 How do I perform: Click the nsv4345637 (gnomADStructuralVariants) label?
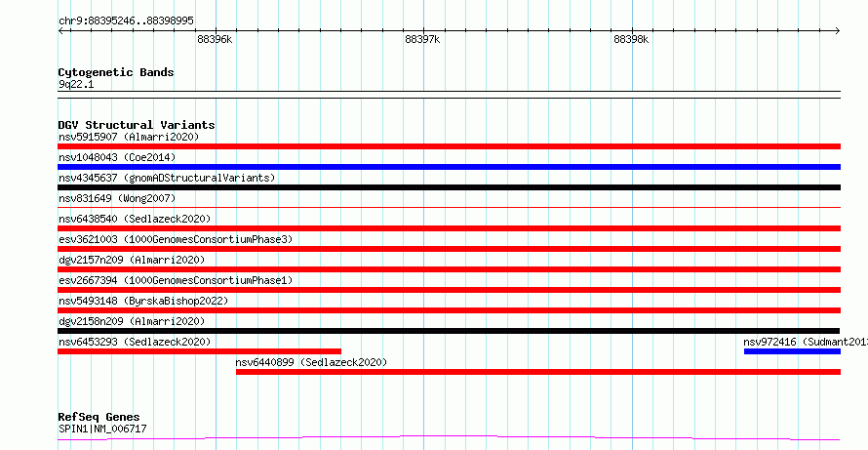(x=167, y=178)
